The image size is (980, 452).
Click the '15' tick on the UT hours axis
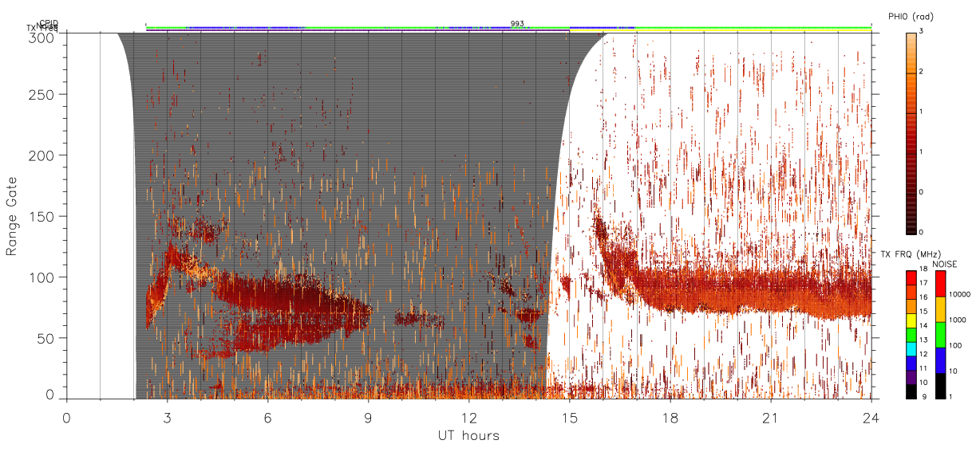[569, 419]
